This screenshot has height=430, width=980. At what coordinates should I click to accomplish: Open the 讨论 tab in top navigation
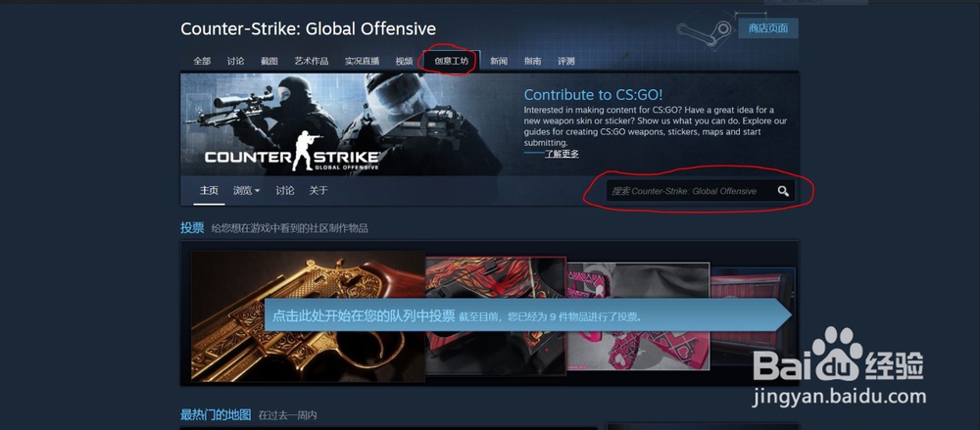pyautogui.click(x=235, y=62)
